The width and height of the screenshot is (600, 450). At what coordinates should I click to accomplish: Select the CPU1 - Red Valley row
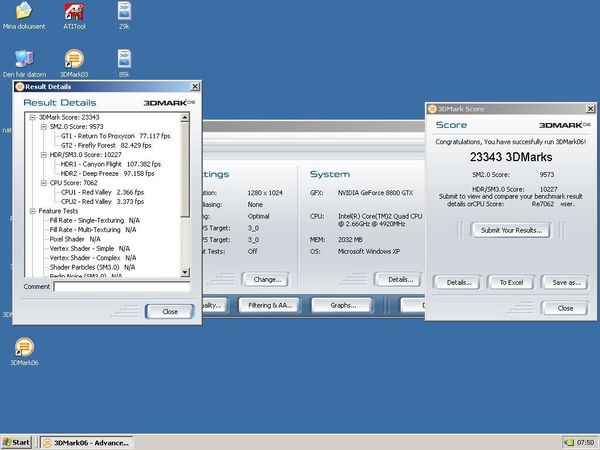click(x=102, y=192)
